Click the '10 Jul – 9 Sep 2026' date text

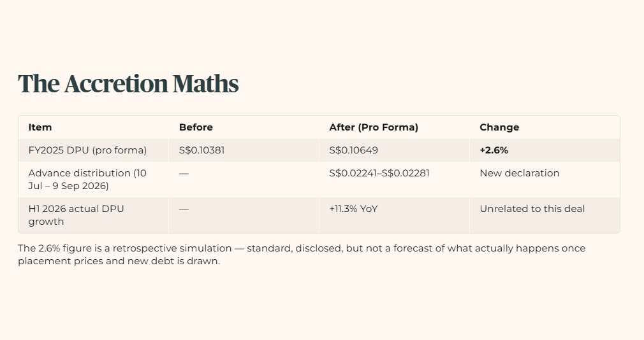tap(87, 179)
